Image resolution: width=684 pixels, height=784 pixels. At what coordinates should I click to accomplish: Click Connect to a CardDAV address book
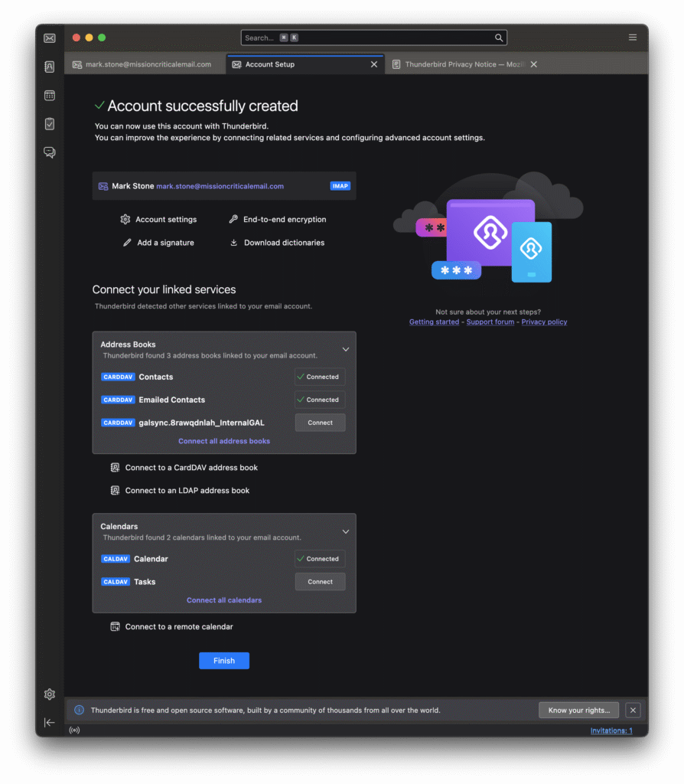pyautogui.click(x=184, y=468)
